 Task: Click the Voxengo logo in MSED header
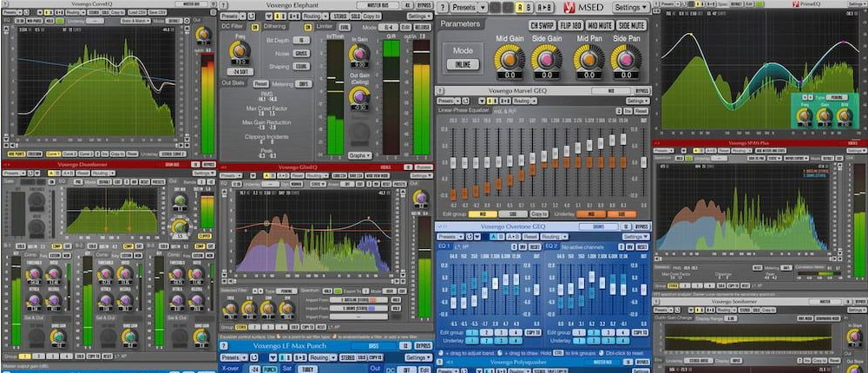[x=569, y=8]
